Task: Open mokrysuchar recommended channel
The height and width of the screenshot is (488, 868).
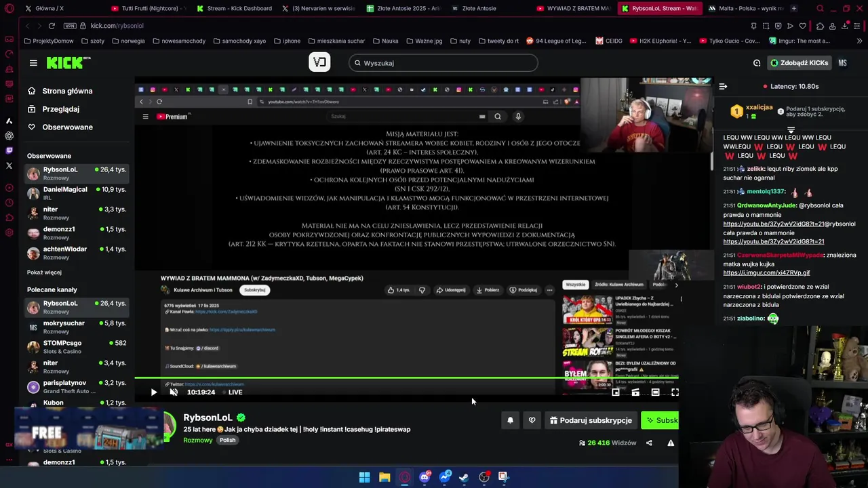Action: [x=77, y=327]
